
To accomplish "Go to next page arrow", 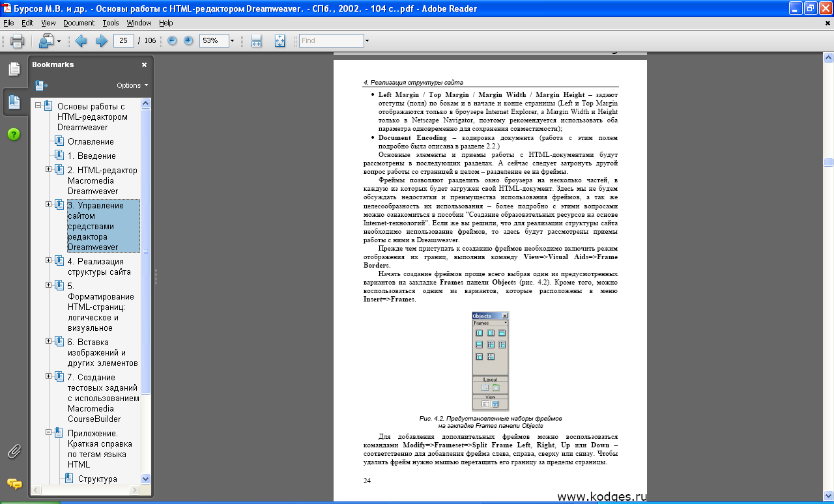I will (x=101, y=40).
